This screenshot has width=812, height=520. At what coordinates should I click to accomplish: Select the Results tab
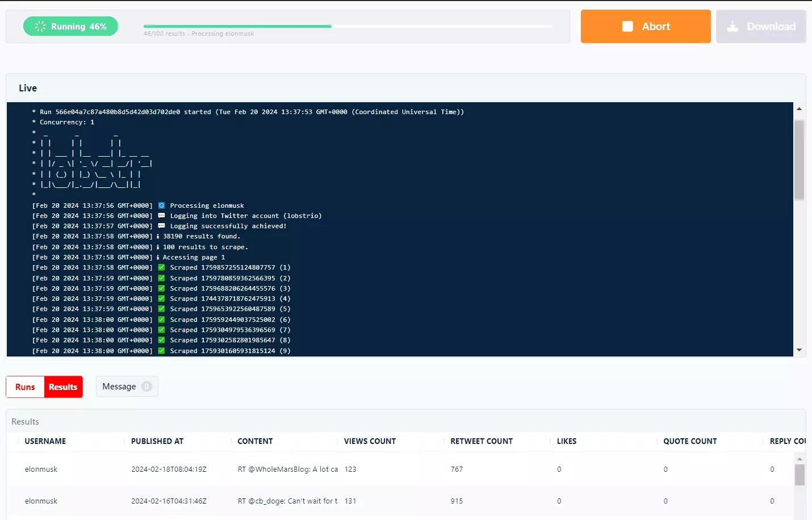[63, 387]
